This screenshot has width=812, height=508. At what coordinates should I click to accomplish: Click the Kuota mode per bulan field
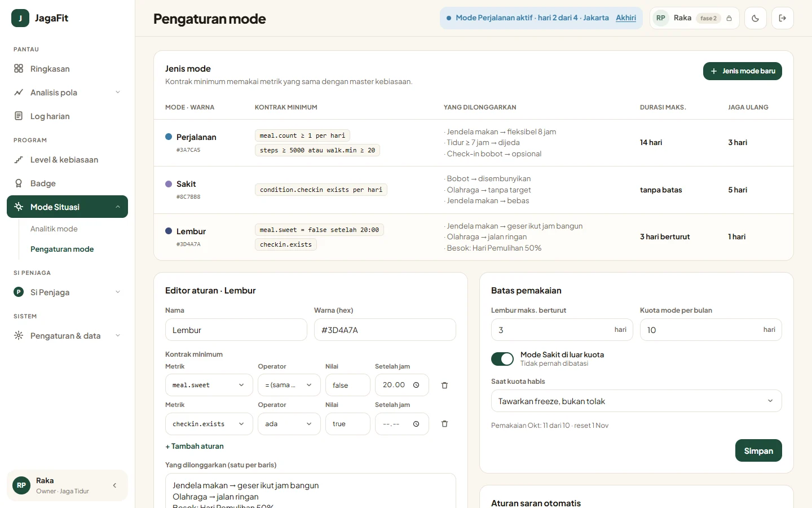coord(711,330)
